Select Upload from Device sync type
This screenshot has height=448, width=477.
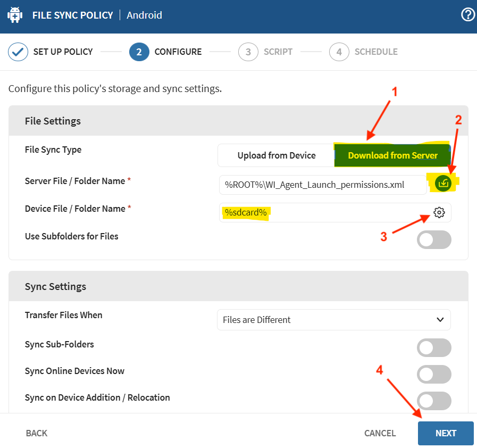(x=276, y=155)
